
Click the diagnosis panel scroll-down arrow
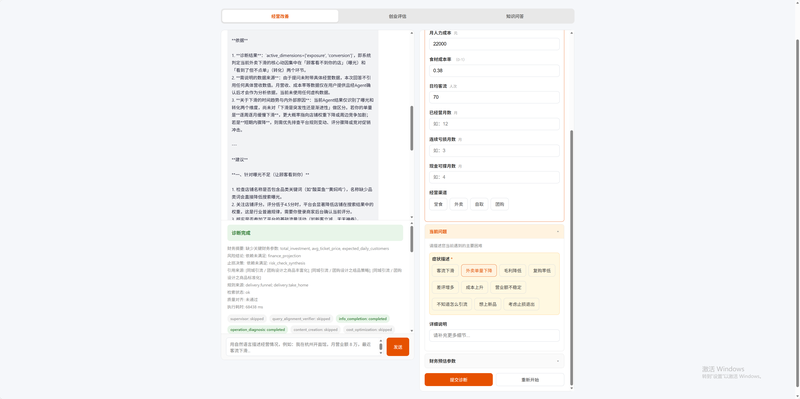point(412,332)
